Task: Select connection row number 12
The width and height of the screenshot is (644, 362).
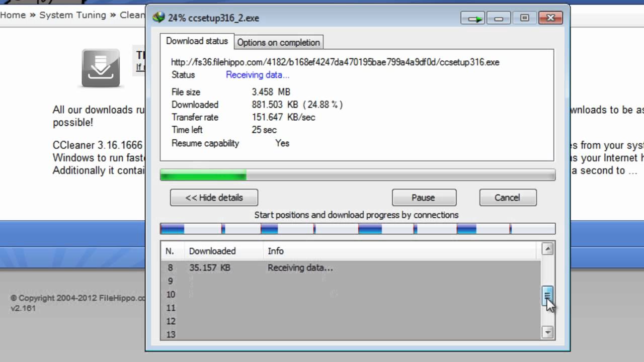Action: click(351, 321)
